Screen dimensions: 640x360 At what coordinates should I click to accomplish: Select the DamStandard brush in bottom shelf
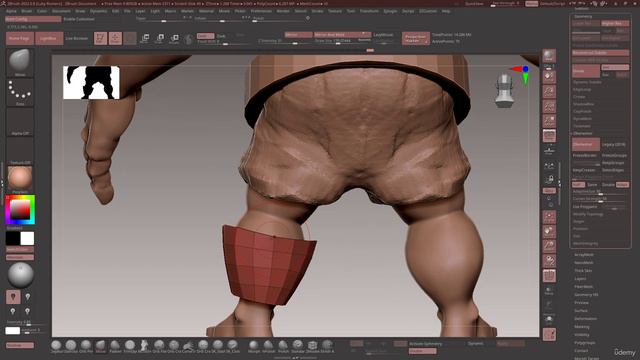tap(71, 346)
